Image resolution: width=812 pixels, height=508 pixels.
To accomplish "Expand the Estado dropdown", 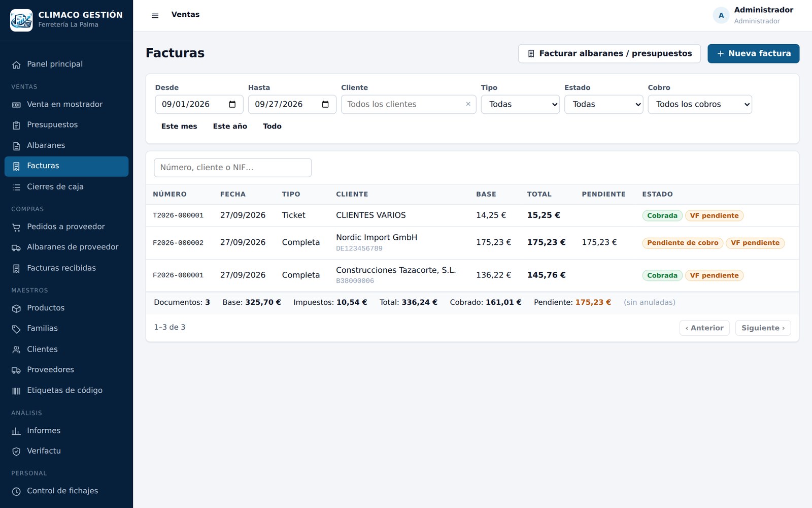I will pyautogui.click(x=603, y=105).
